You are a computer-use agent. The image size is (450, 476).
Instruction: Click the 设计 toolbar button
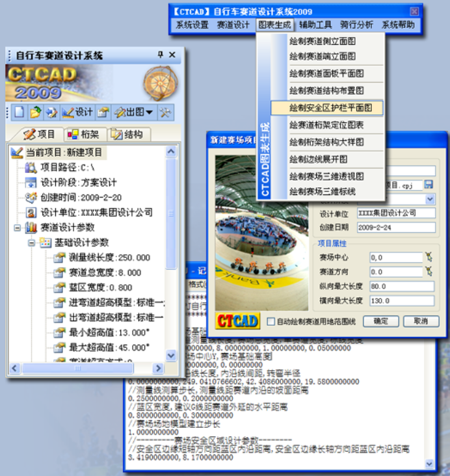pyautogui.click(x=77, y=112)
